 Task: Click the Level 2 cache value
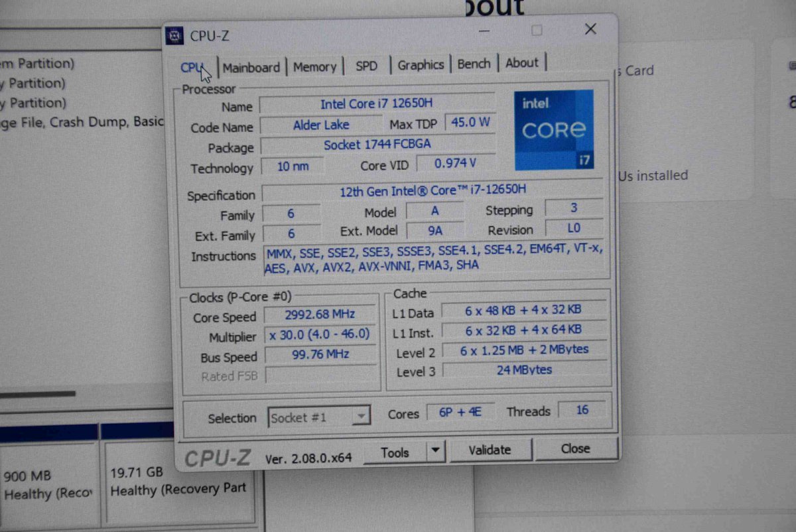[x=525, y=350]
